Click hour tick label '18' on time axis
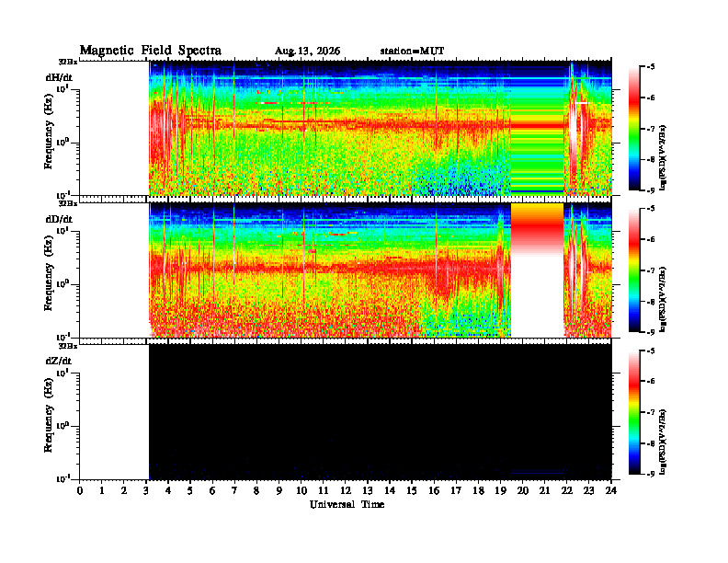 (x=478, y=491)
